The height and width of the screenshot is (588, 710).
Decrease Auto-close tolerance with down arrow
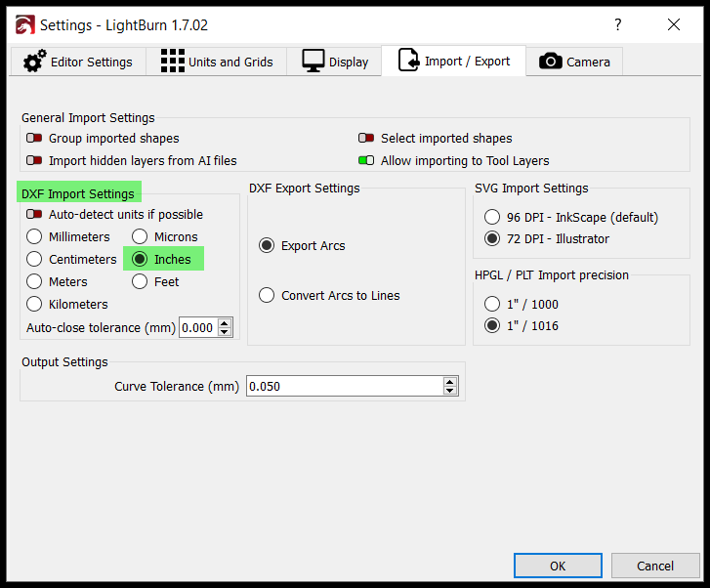point(225,332)
